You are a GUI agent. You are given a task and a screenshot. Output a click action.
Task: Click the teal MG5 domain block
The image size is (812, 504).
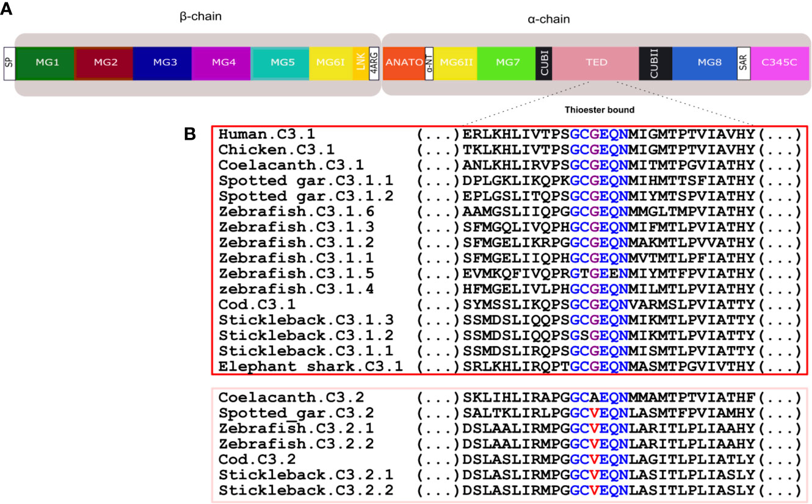tap(280, 63)
